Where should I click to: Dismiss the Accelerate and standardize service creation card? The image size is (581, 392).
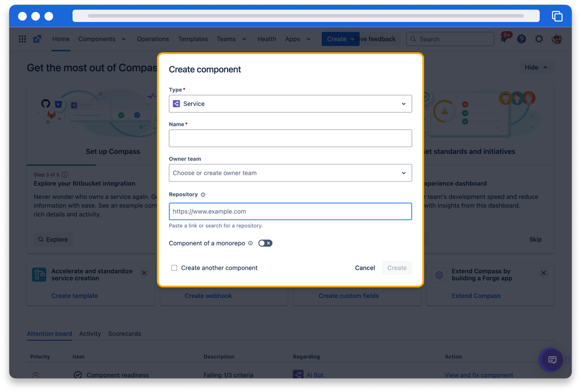point(144,273)
